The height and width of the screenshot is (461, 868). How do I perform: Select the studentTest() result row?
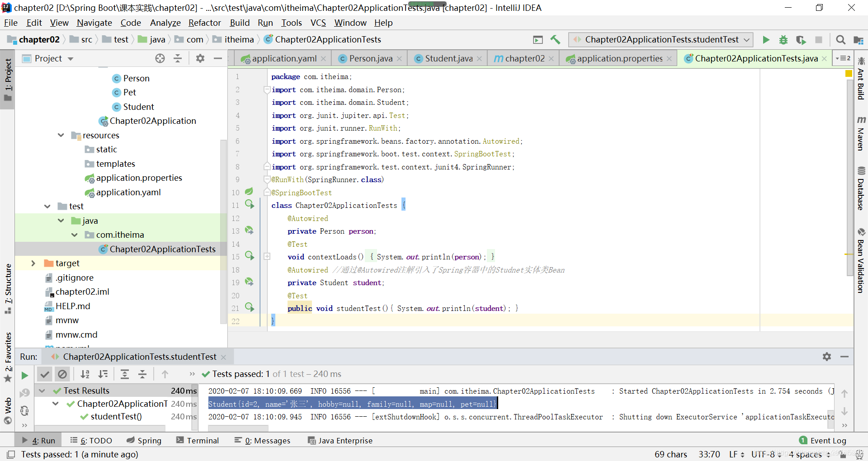tap(116, 416)
